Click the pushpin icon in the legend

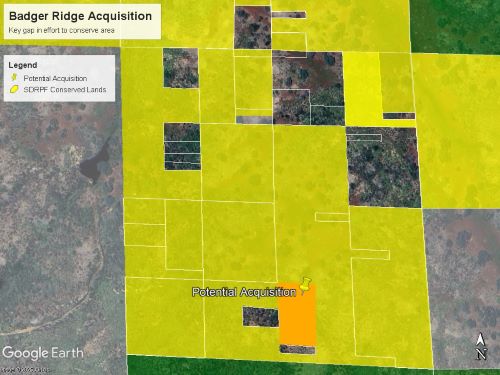(14, 77)
